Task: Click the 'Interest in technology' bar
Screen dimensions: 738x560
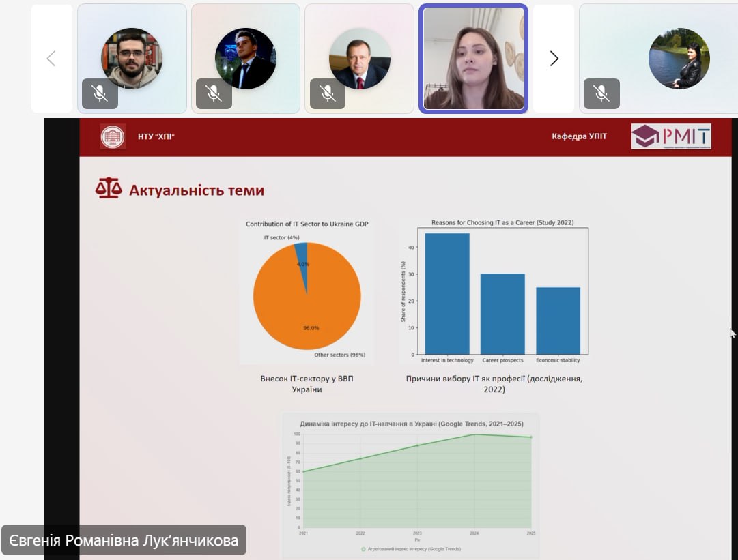Action: click(x=447, y=294)
